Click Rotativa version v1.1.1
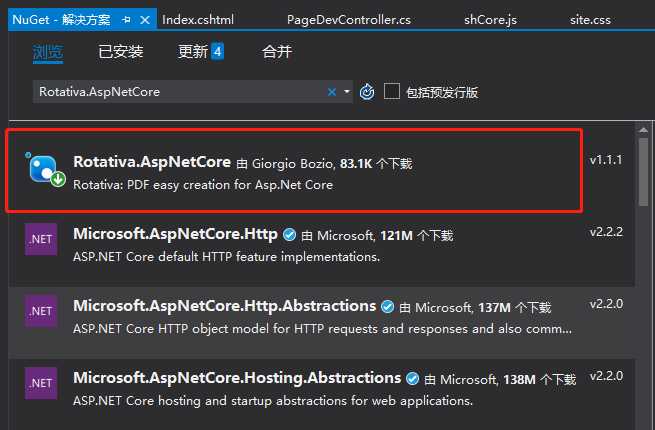 click(x=606, y=160)
